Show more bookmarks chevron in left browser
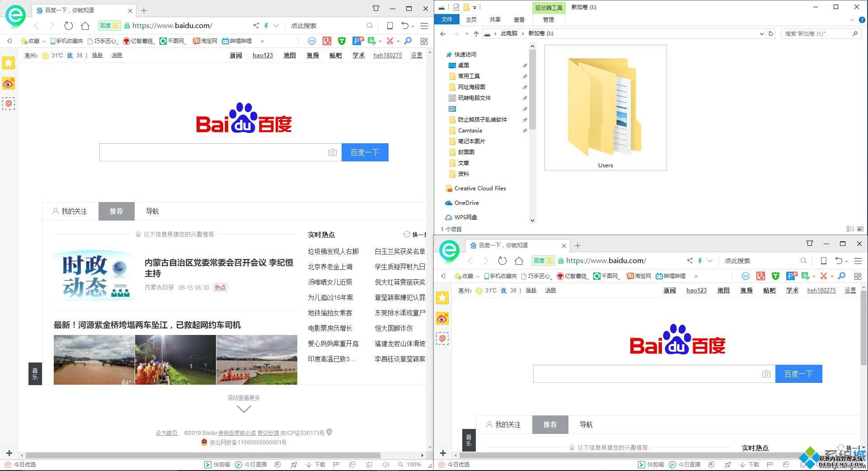Viewport: 868px width, 471px height. (x=262, y=41)
